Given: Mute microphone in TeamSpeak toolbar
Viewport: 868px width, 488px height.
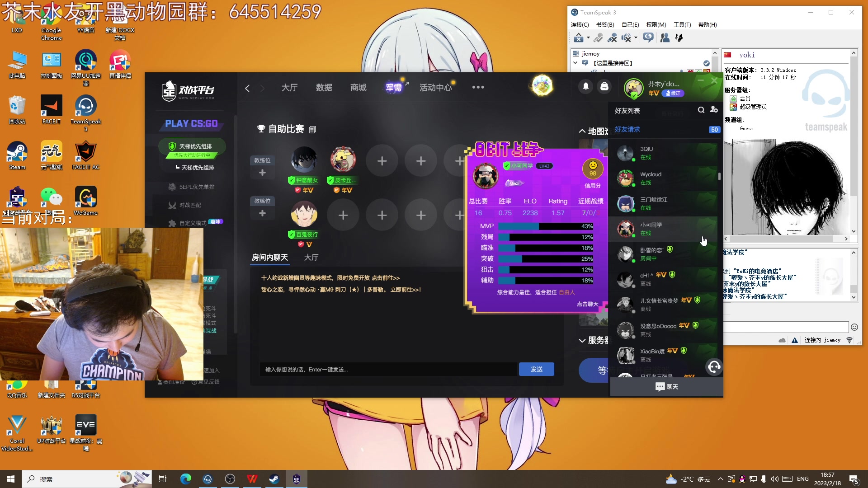Looking at the screenshot, I should point(613,38).
